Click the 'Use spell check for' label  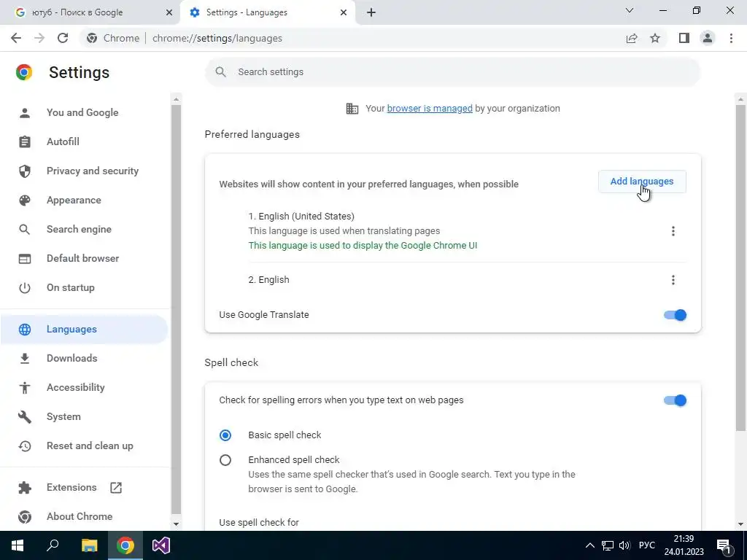point(259,522)
